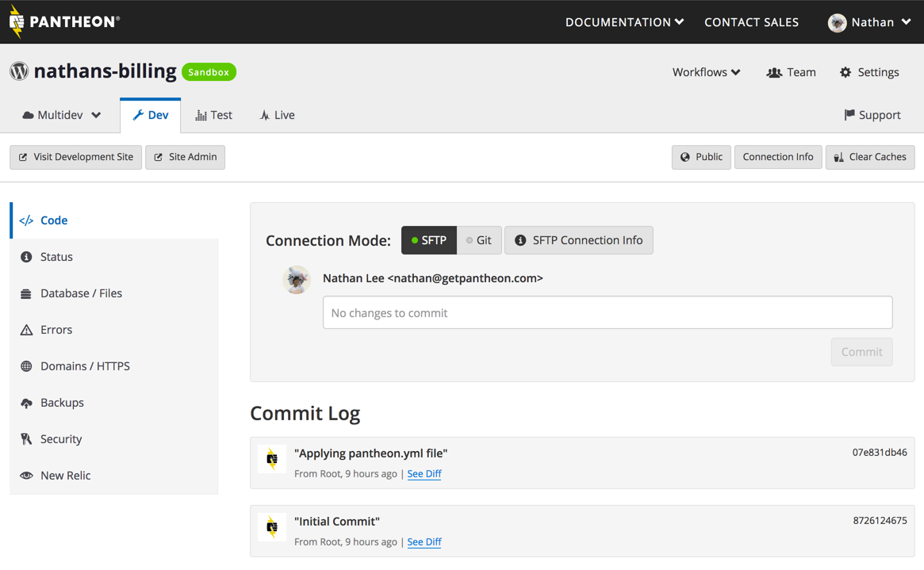Click commit hash 07e831db46
The height and width of the screenshot is (570, 924).
[x=880, y=453]
